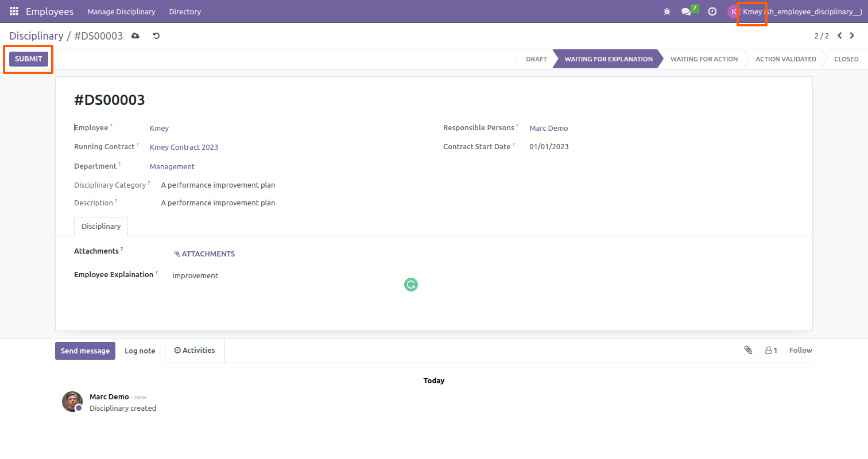Select the Closed stage
The height and width of the screenshot is (459, 868).
[x=846, y=59]
